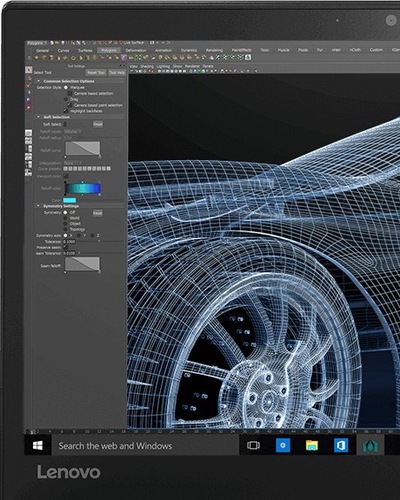400x500 pixels.
Task: Select the Select Tool arrow icon in toolbox
Action: coord(29,70)
